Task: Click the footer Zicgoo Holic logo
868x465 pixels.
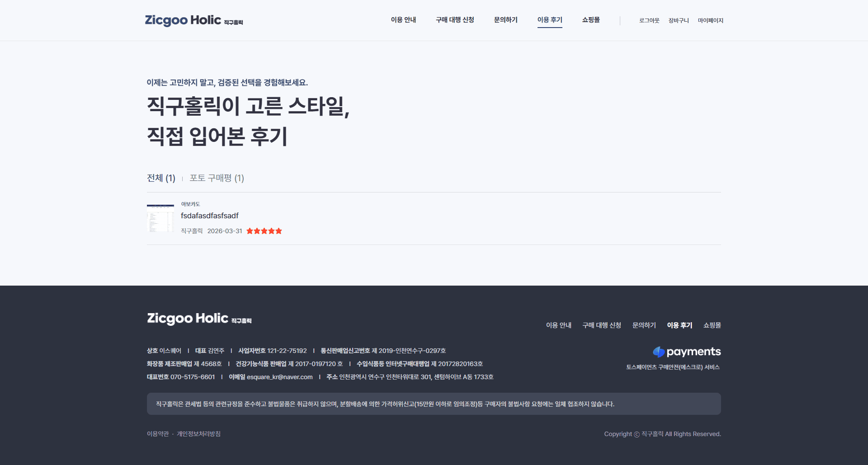Action: click(x=199, y=319)
